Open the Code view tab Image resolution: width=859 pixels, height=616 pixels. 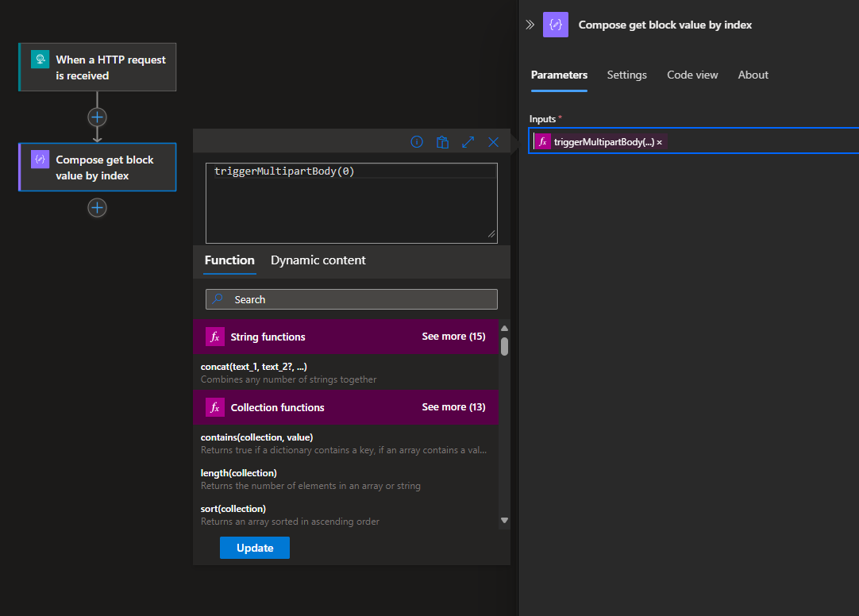692,75
